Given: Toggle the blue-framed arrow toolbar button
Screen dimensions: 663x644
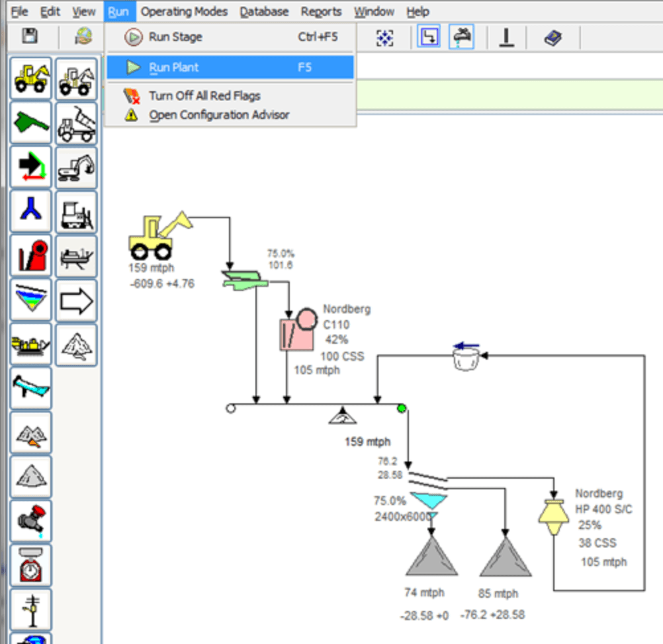Looking at the screenshot, I should 429,38.
